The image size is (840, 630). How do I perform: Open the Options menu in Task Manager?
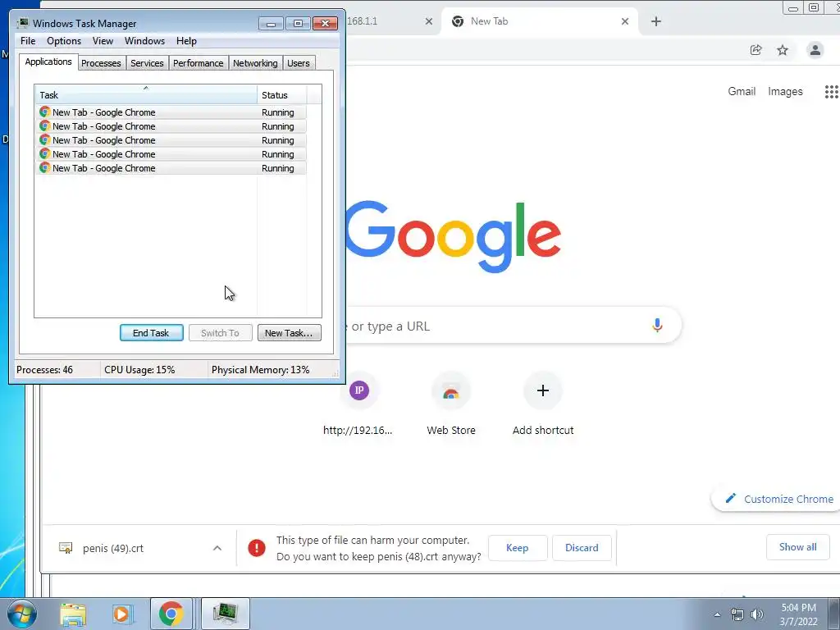click(64, 41)
